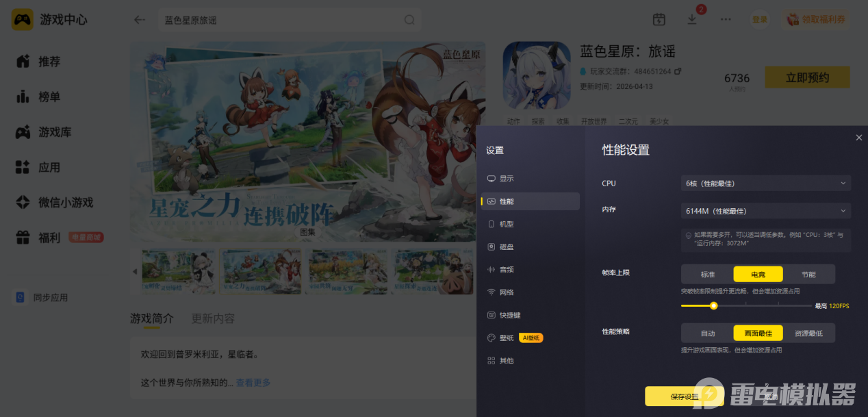
Task: Copy the player group number
Action: (x=678, y=71)
